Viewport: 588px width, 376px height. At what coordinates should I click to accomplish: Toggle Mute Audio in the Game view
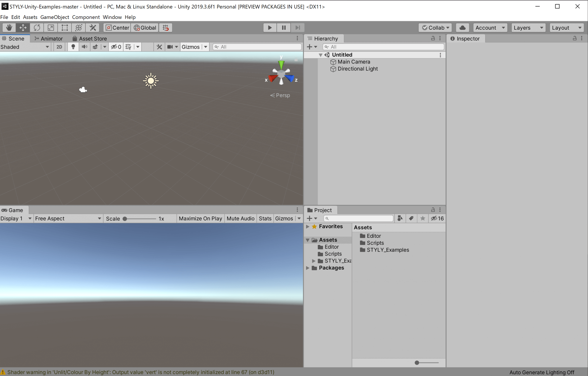tap(240, 218)
